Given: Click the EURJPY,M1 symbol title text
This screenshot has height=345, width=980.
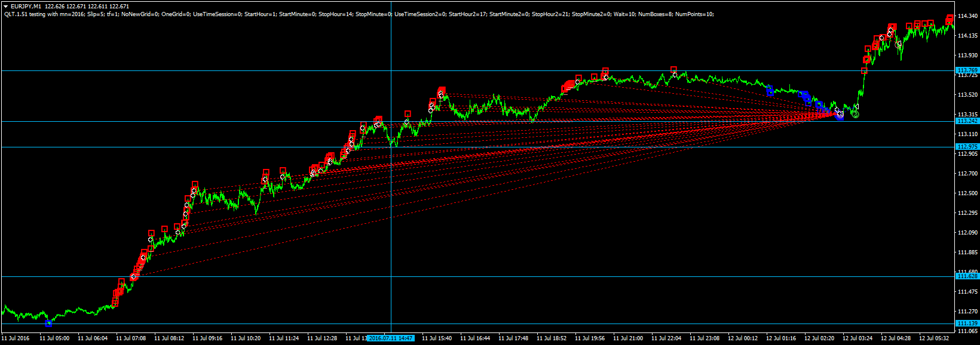Looking at the screenshot, I should pyautogui.click(x=26, y=6).
